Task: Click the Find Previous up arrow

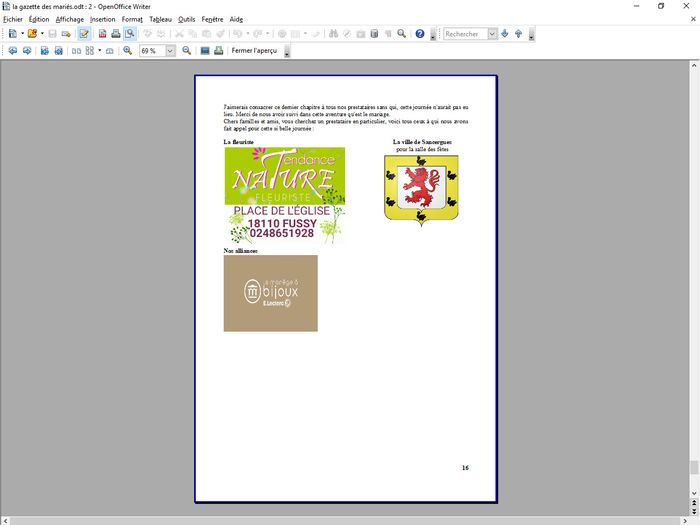Action: pos(518,33)
